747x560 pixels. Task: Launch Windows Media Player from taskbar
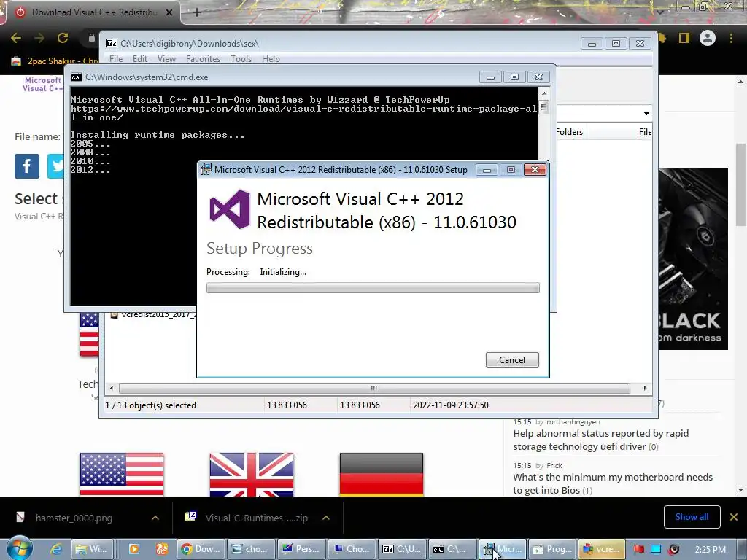tap(134, 549)
